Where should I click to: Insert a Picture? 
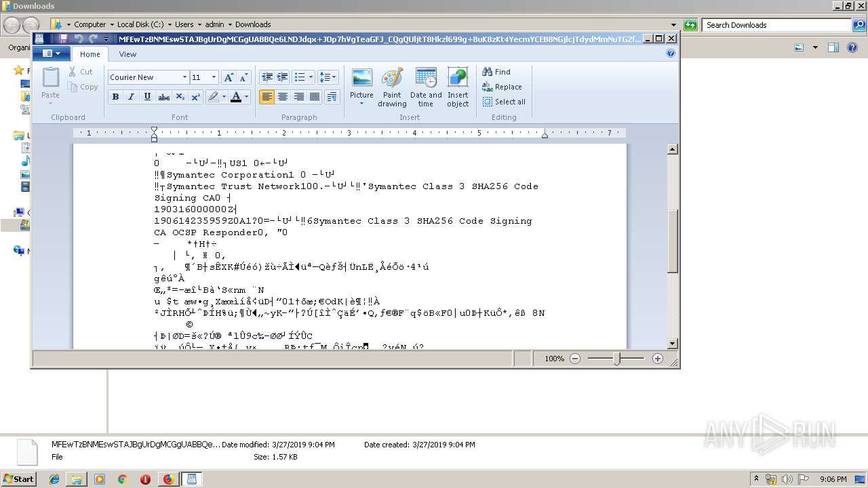coord(361,83)
